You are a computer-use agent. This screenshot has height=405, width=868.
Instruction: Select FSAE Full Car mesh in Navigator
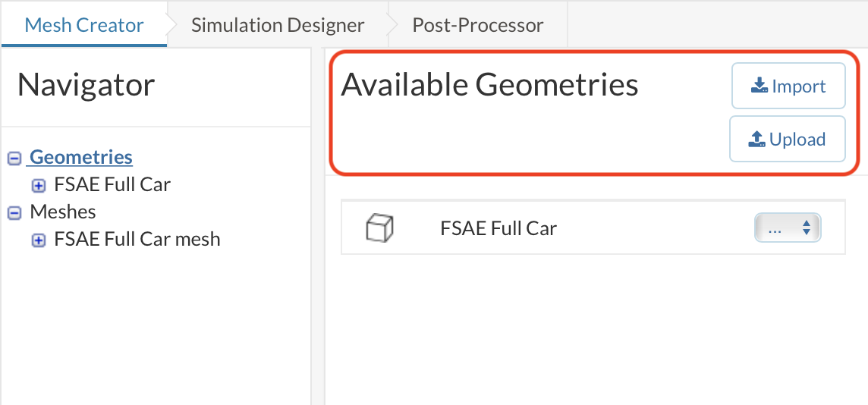coord(137,239)
